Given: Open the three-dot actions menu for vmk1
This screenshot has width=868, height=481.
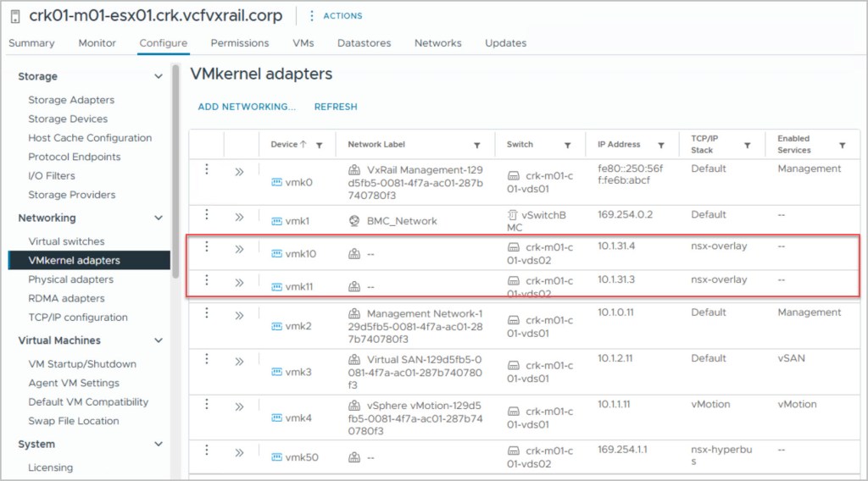Looking at the screenshot, I should coord(207,214).
